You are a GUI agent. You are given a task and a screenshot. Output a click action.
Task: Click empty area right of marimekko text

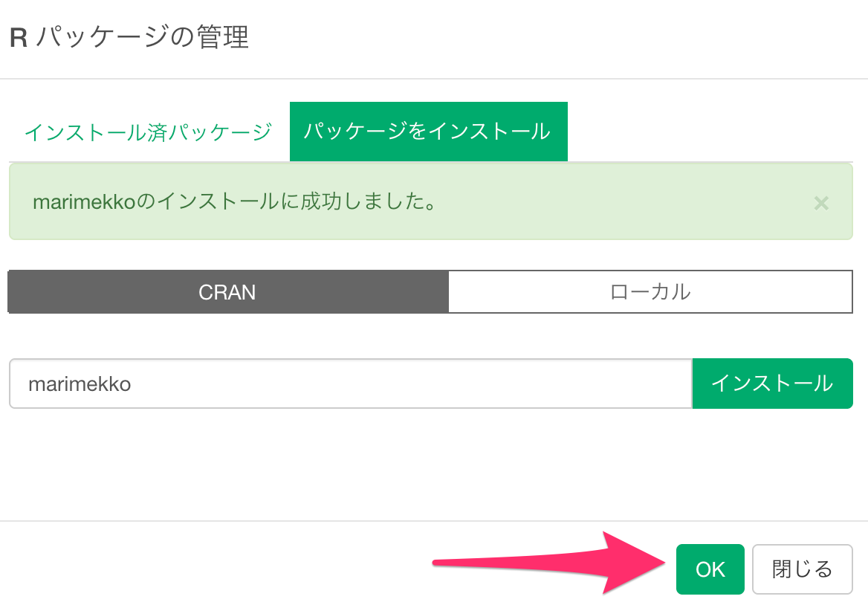tap(409, 384)
